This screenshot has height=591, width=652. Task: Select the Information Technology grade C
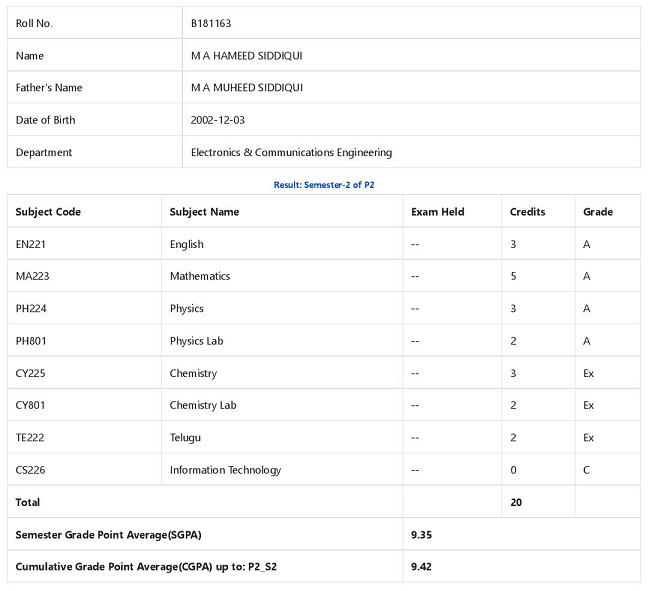click(587, 470)
